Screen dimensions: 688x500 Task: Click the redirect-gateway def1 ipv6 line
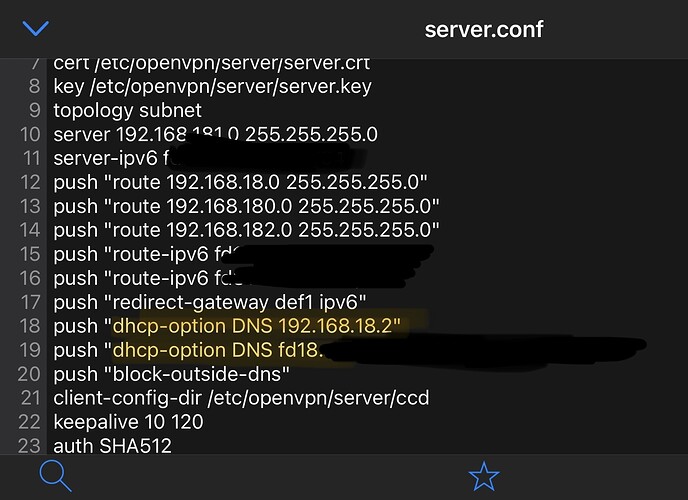point(211,302)
